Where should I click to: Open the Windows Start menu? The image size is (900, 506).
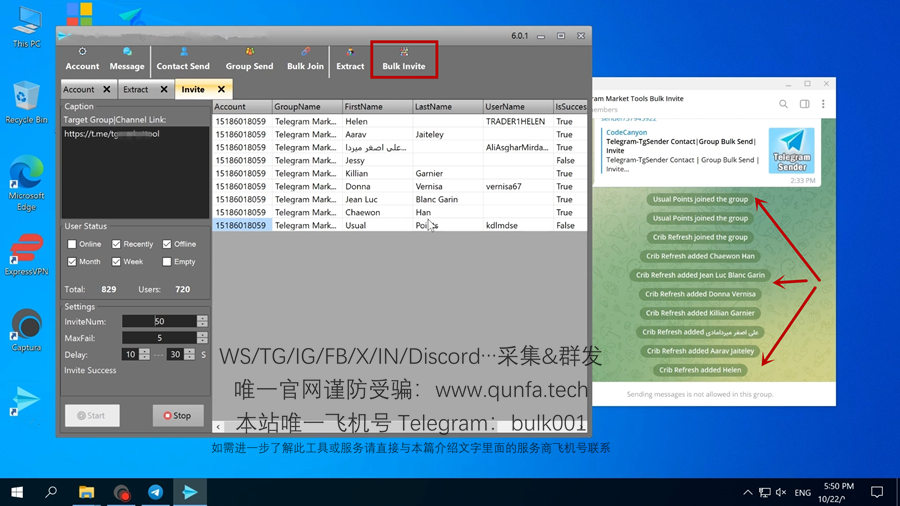pos(17,492)
